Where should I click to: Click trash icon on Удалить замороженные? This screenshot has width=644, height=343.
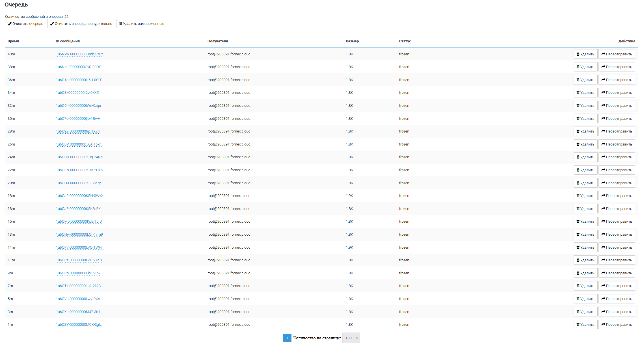[121, 24]
